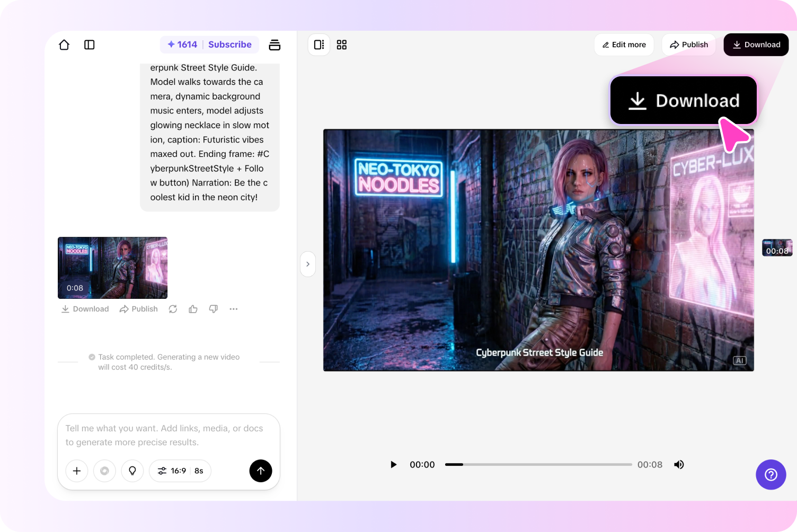Open the more options ellipsis menu

233,309
